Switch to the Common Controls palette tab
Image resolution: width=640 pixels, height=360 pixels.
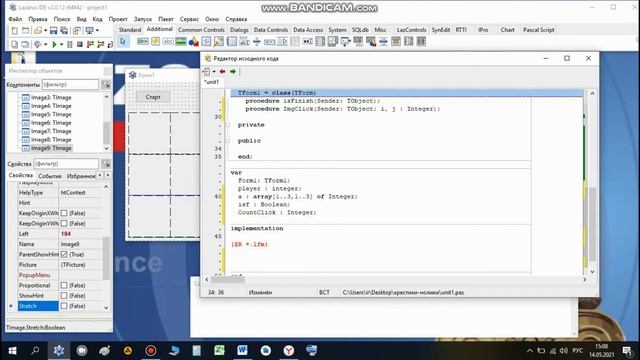click(x=201, y=30)
